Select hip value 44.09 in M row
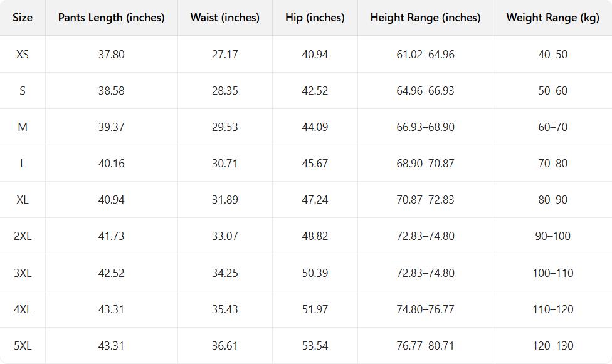612x364 pixels. [315, 127]
